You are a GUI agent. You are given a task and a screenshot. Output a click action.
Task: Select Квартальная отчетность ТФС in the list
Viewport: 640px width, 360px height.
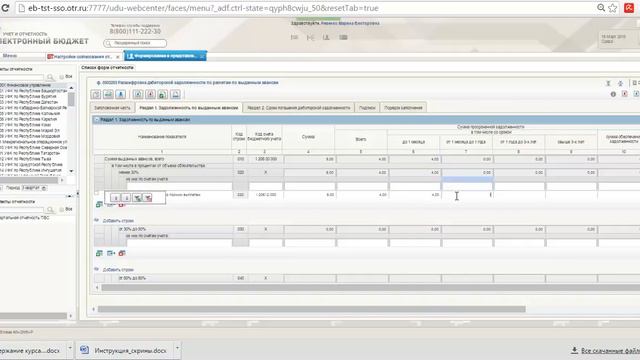(24, 218)
